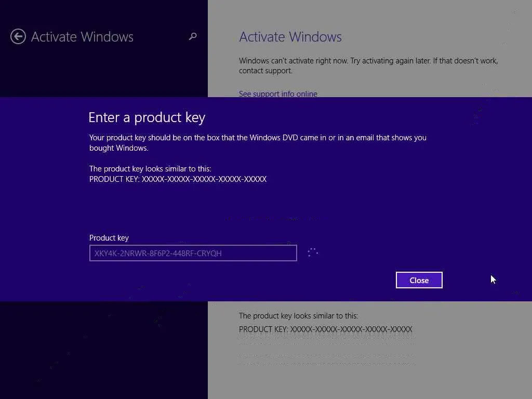Click inside the Product key input field
532x399 pixels.
(x=193, y=253)
